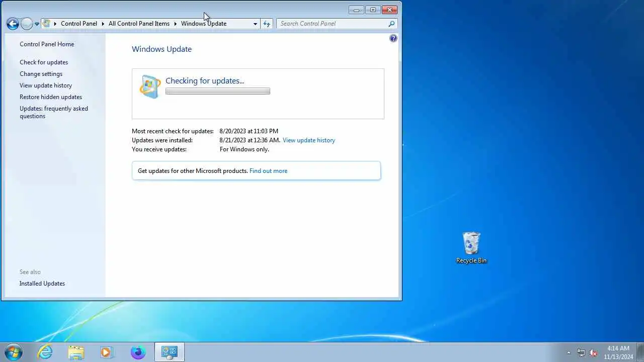This screenshot has height=362, width=644.
Task: Open Restore hidden updates
Action: (51, 97)
